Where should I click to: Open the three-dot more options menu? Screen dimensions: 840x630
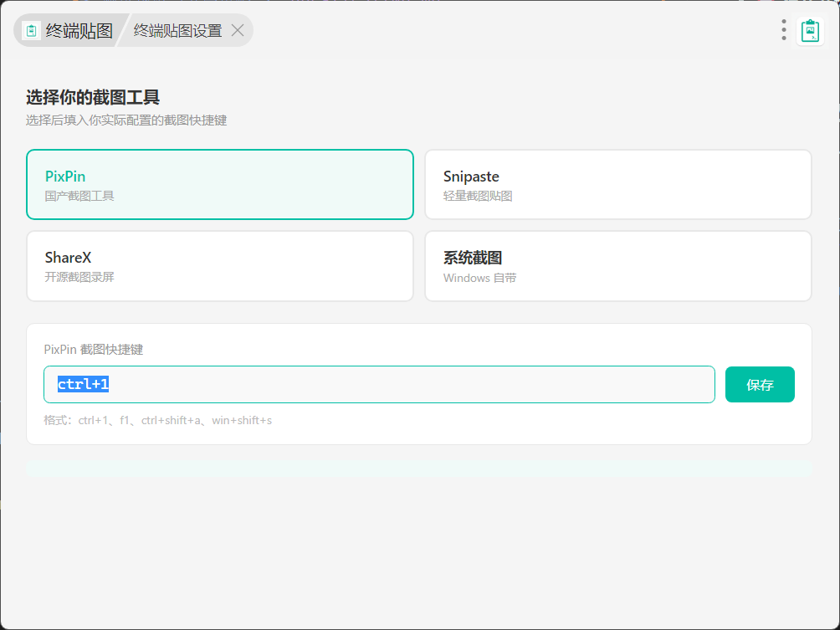tap(784, 30)
